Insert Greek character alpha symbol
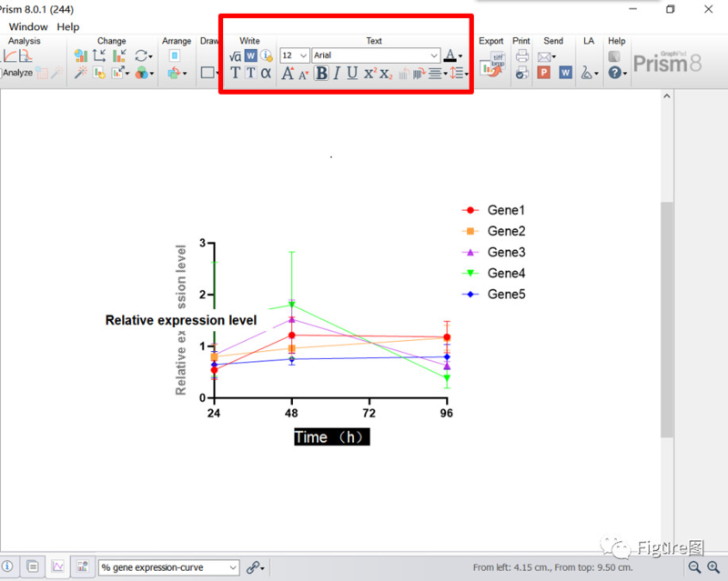Image resolution: width=728 pixels, height=581 pixels. [266, 73]
